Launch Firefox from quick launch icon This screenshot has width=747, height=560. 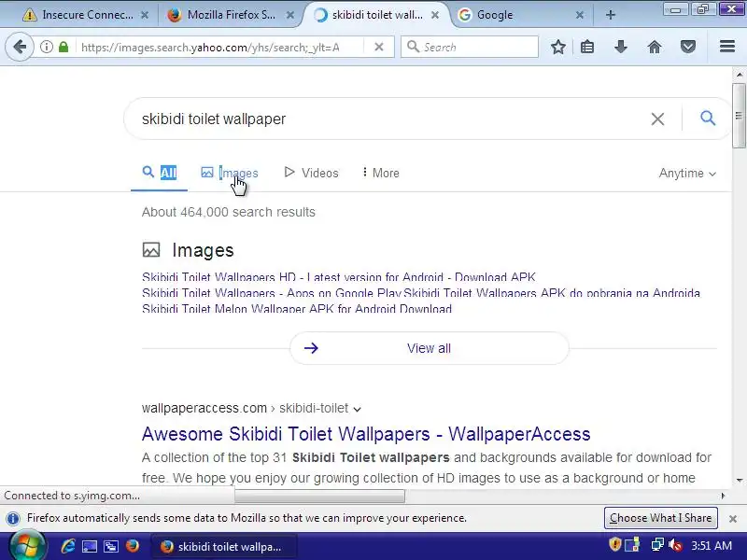(x=133, y=546)
